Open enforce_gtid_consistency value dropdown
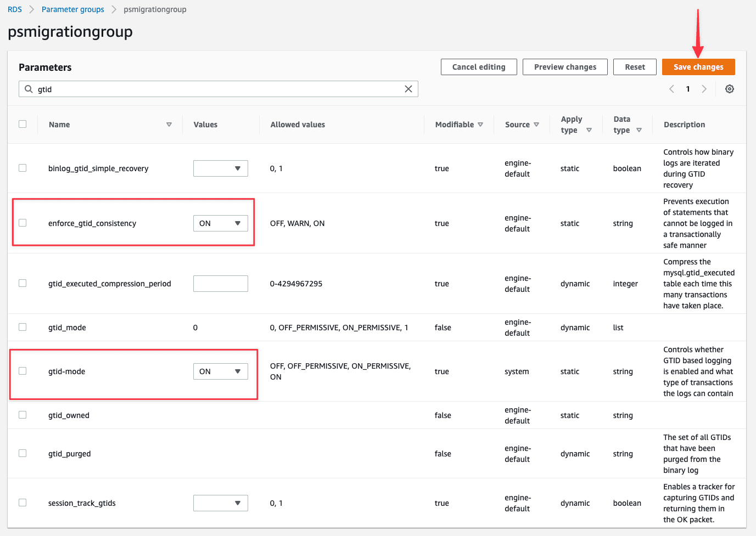 221,223
